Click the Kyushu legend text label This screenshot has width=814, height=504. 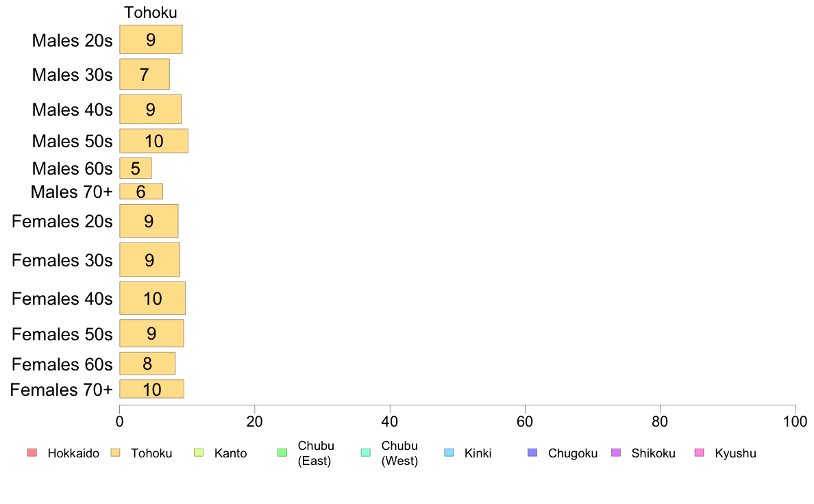pos(735,453)
